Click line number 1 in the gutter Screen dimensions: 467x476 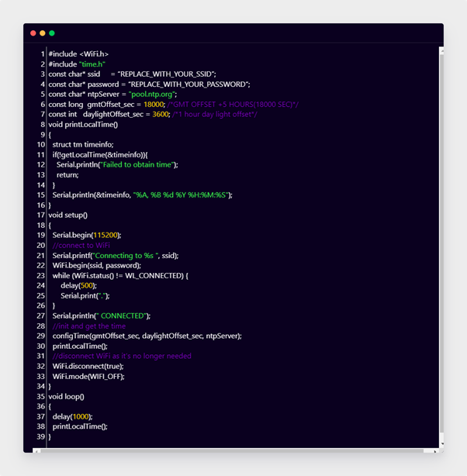point(42,53)
